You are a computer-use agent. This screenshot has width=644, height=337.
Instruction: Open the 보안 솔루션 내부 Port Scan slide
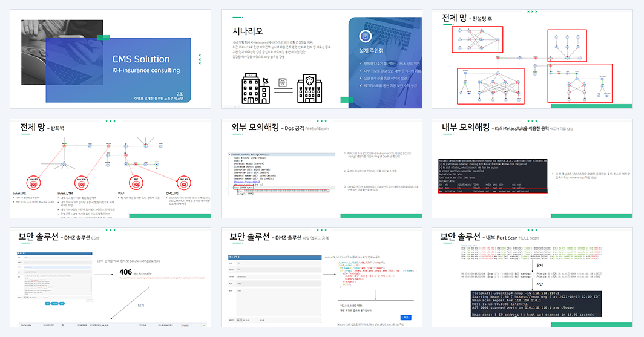(x=532, y=278)
